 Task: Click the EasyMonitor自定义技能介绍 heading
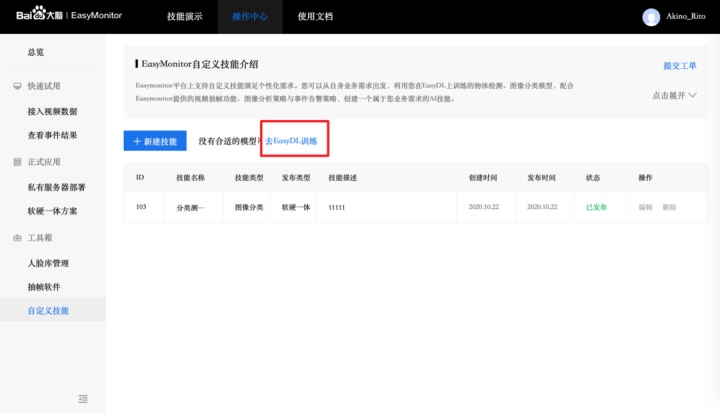coord(200,64)
